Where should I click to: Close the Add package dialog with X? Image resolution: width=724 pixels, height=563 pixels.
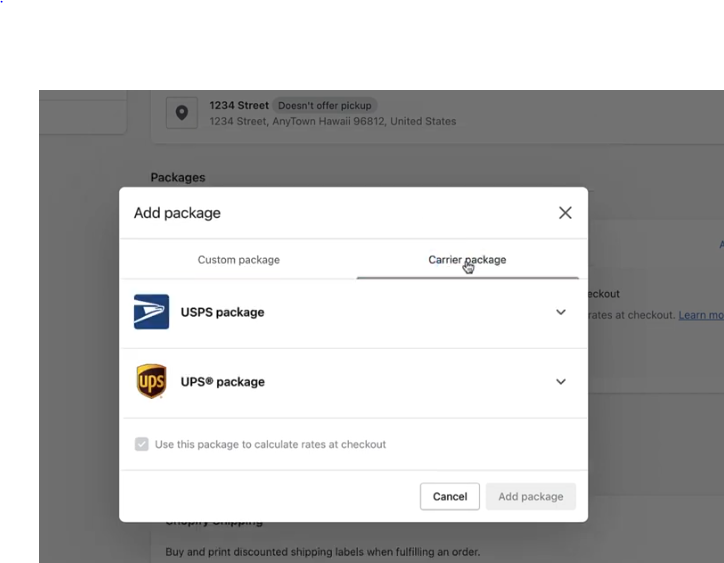click(565, 213)
